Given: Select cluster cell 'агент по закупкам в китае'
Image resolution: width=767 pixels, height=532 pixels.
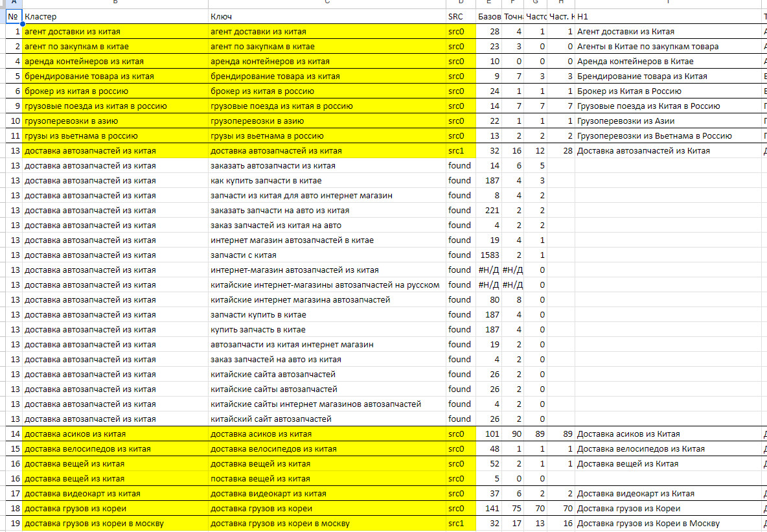Looking at the screenshot, I should point(115,47).
